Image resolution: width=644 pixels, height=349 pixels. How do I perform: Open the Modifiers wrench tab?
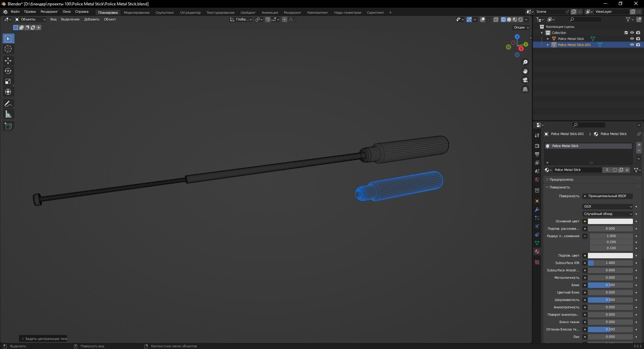(537, 209)
